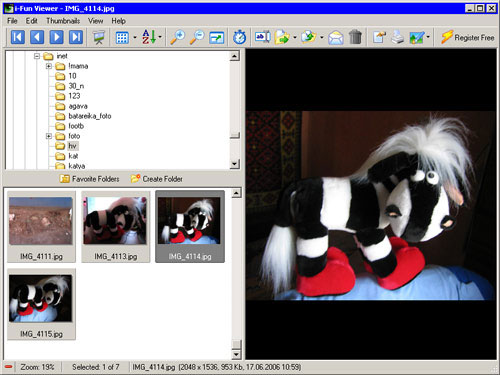Click the A-Z sort icon
500x375 pixels.
148,37
